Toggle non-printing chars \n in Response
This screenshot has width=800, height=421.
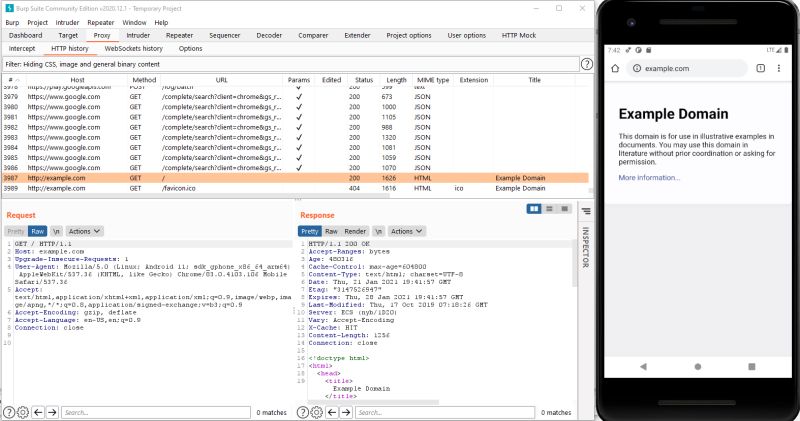[x=378, y=231]
